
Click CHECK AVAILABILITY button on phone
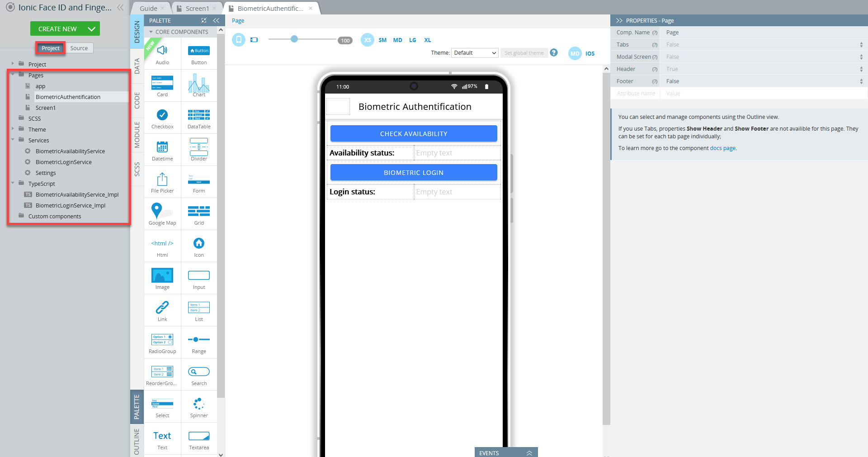[x=414, y=134]
